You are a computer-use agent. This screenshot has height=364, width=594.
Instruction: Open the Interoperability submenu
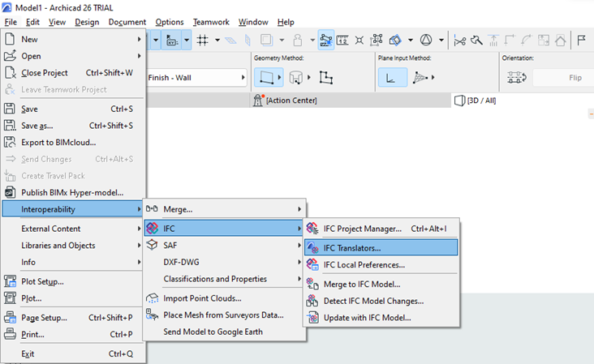coord(73,209)
